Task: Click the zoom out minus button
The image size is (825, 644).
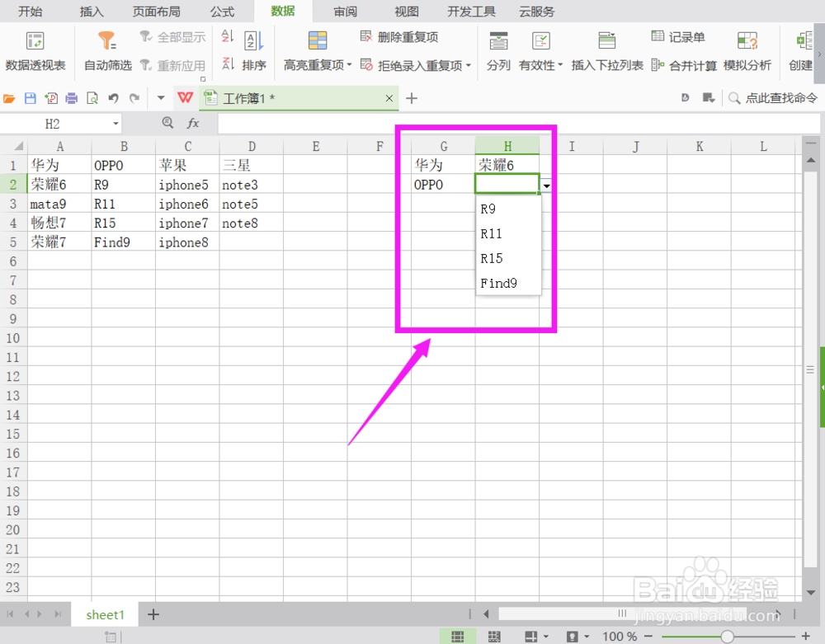Action: coord(648,637)
